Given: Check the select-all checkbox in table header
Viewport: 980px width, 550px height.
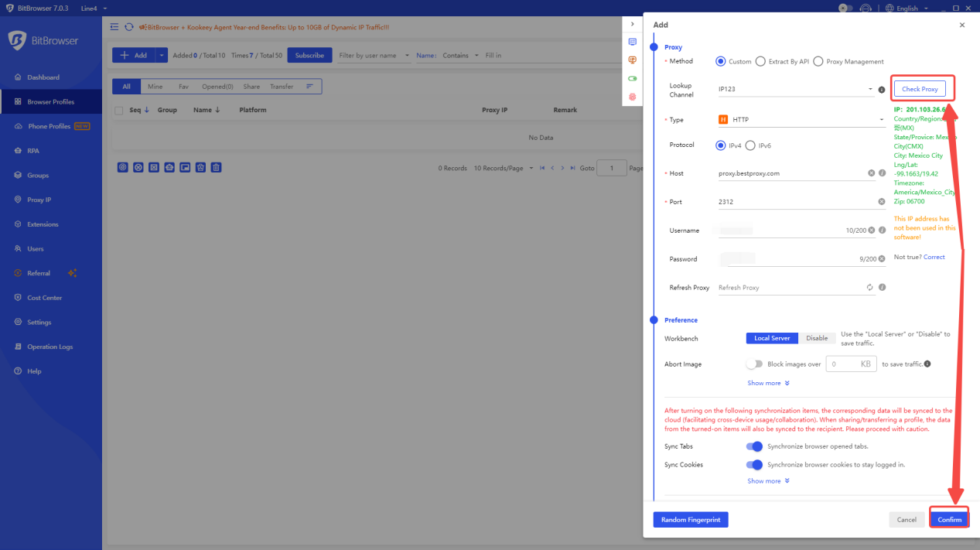Looking at the screenshot, I should pos(118,111).
